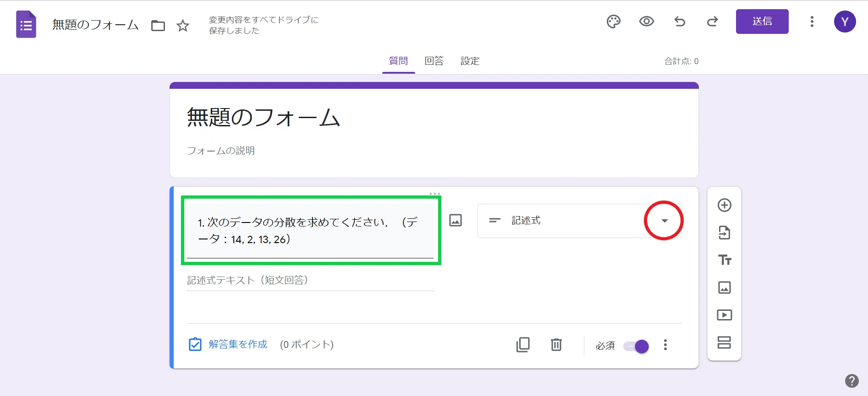Click the 送信 send button
This screenshot has height=396, width=868.
pos(762,22)
